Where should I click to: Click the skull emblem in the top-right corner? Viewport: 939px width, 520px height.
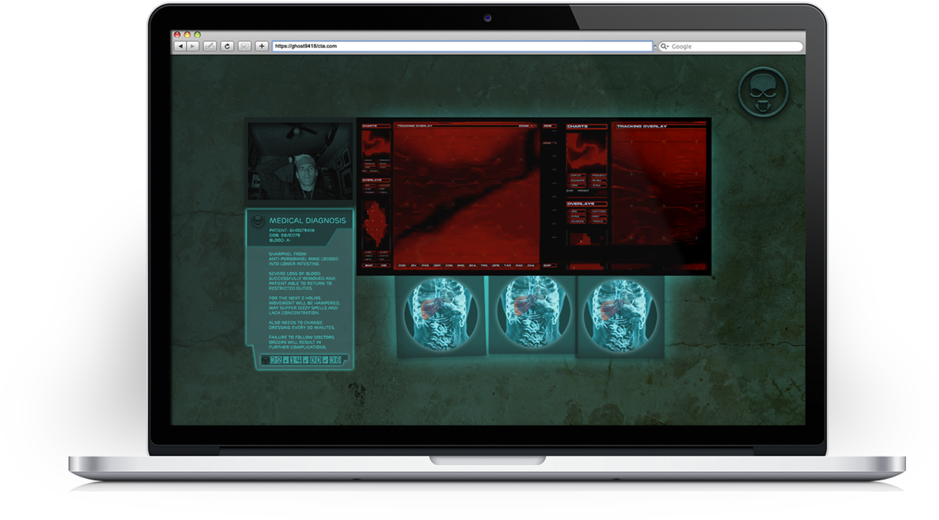coord(762,92)
